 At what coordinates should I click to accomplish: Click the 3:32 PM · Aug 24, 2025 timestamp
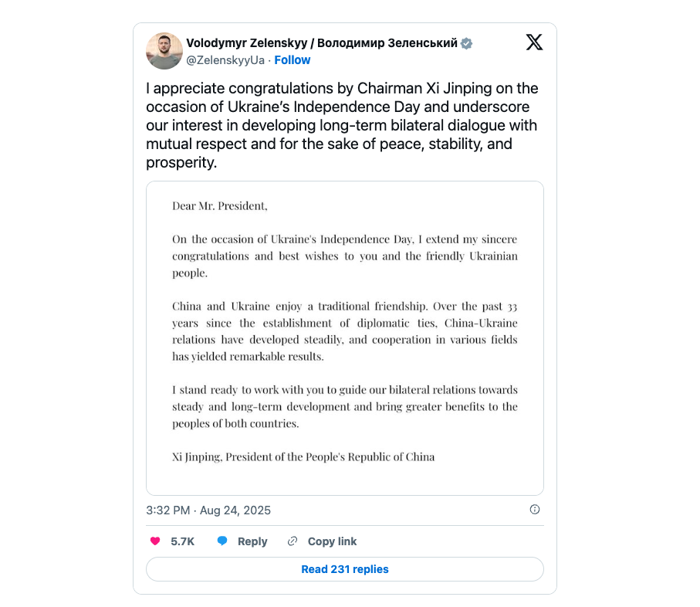click(208, 510)
